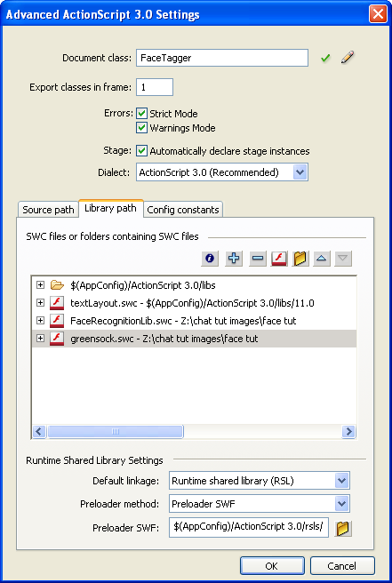Click the Cancel button
The height and width of the screenshot is (583, 392).
342,566
